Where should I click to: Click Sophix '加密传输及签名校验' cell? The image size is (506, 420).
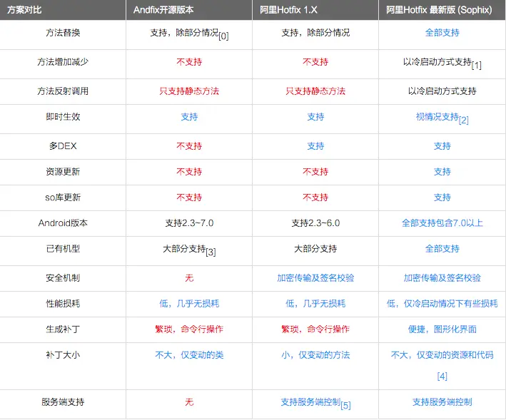tap(442, 278)
